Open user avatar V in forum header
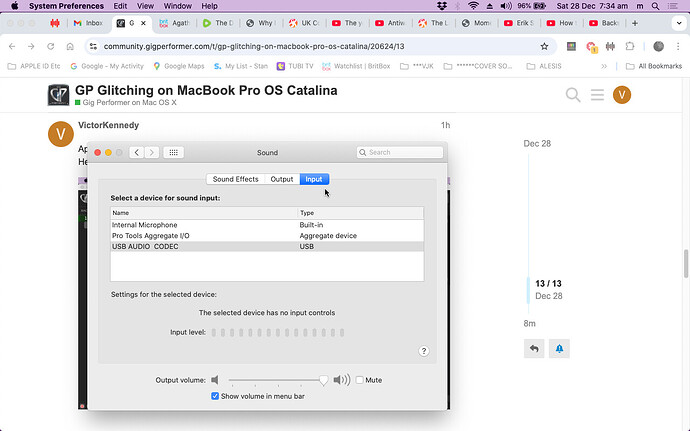Screen dimensions: 690x431 click(622, 95)
